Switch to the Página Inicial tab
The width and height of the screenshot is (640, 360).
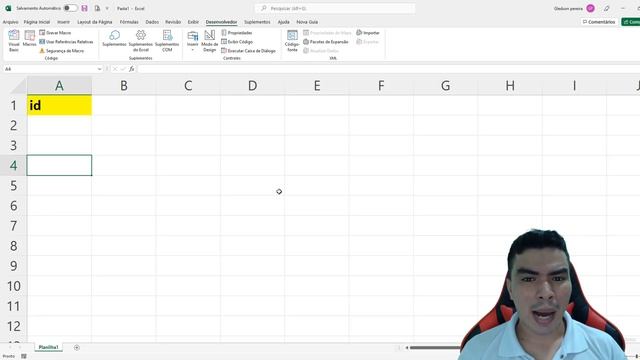(37, 22)
